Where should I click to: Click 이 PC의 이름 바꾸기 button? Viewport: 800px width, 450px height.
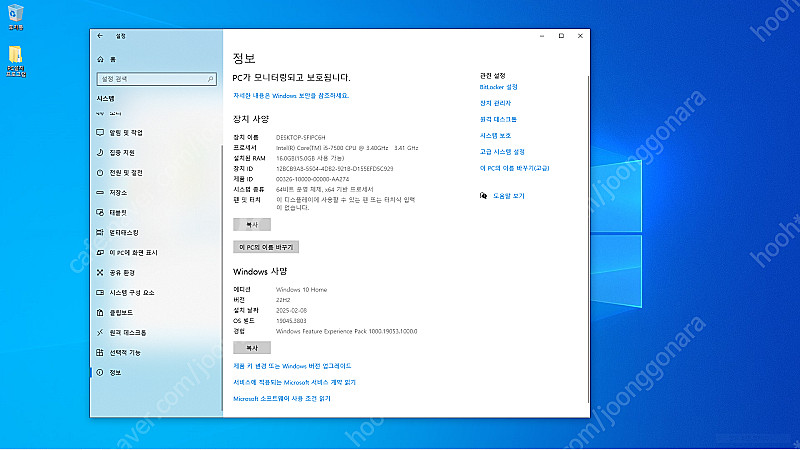click(x=266, y=247)
